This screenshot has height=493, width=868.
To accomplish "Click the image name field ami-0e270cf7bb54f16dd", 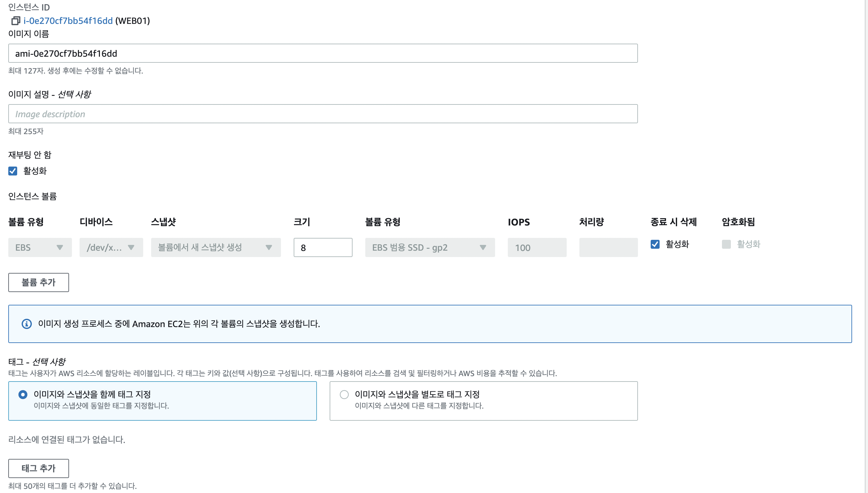I will pyautogui.click(x=323, y=53).
